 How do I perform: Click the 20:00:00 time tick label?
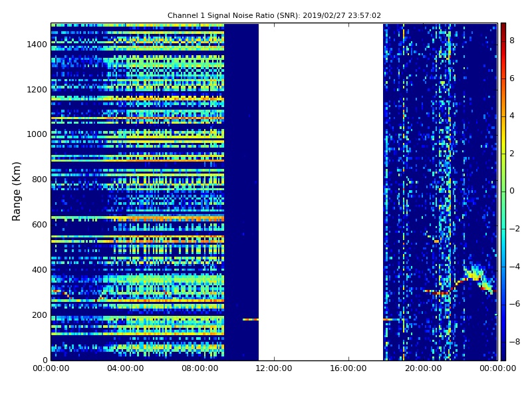click(x=423, y=368)
